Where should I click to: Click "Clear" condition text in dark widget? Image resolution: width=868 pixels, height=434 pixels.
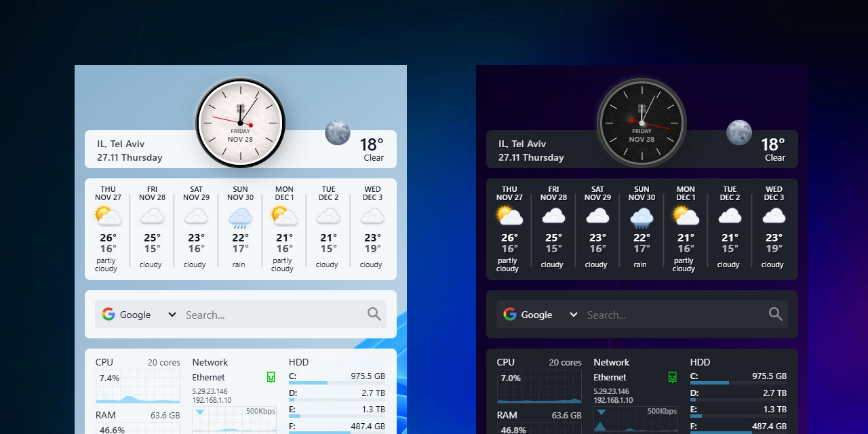tap(775, 158)
